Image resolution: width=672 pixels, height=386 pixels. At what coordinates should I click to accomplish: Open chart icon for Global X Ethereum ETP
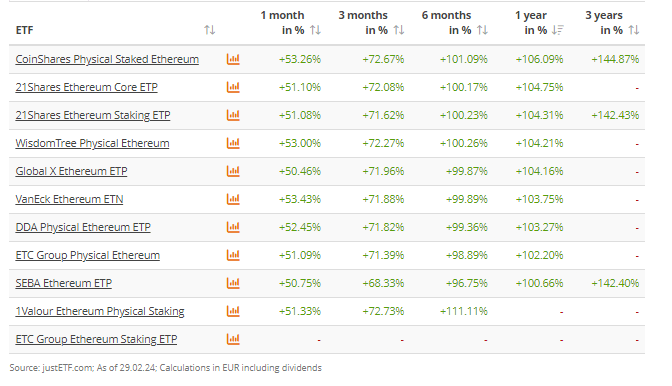click(x=233, y=171)
